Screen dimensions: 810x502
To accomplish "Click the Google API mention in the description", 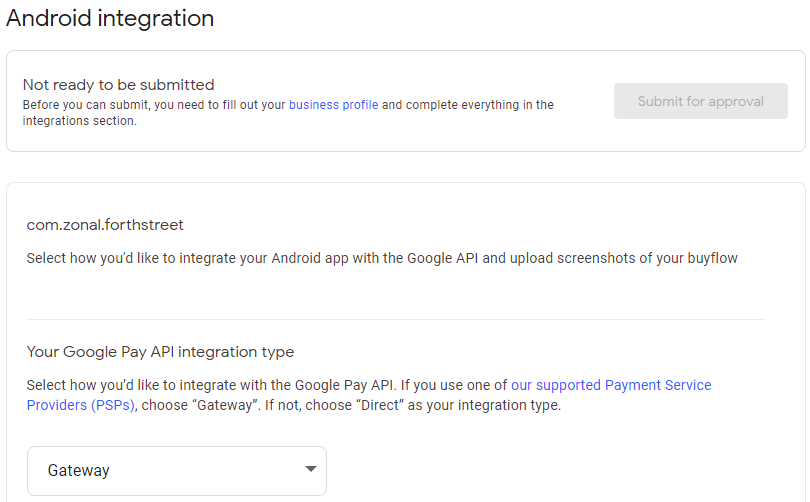I will click(x=442, y=258).
